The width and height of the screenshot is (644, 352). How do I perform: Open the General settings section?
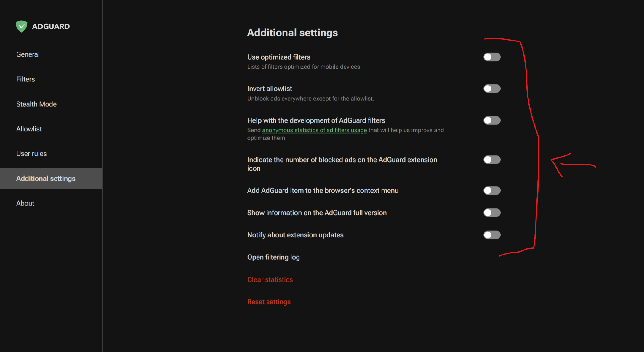tap(28, 54)
